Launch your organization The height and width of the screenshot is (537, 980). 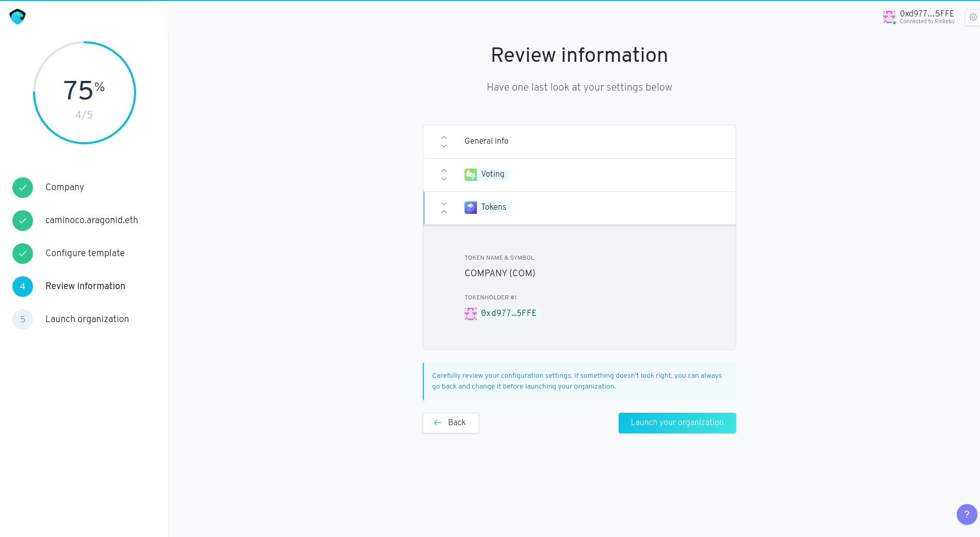pyautogui.click(x=677, y=423)
